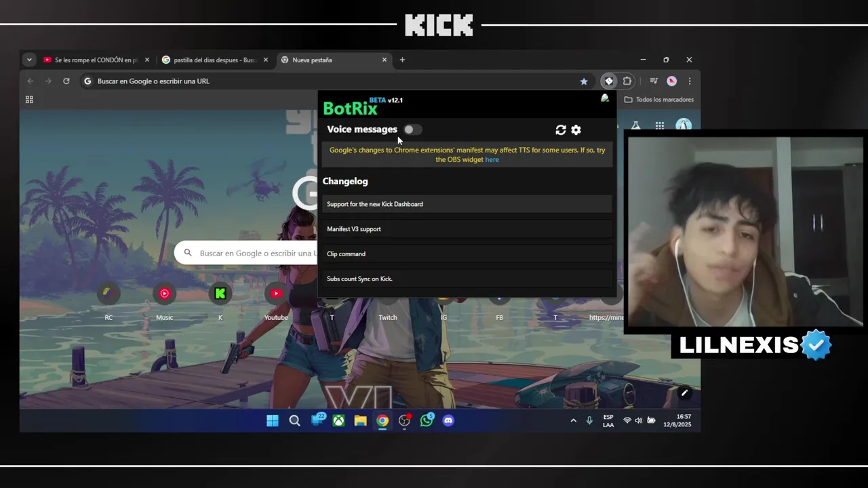
Task: Click the customize page pencil icon
Action: 684,392
